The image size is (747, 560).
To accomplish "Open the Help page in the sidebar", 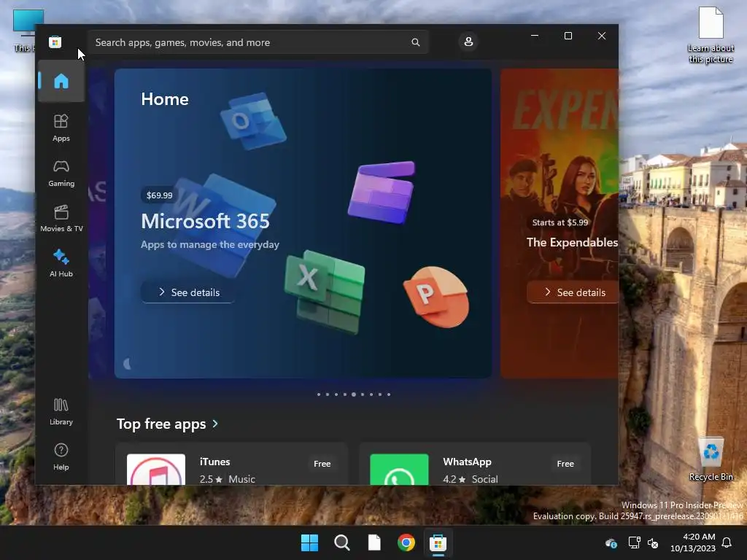I will coord(61,457).
